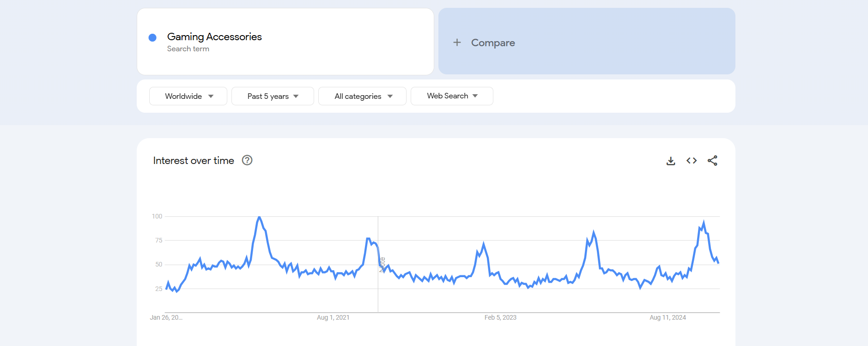
Task: Click the Interest over time heading
Action: click(194, 160)
